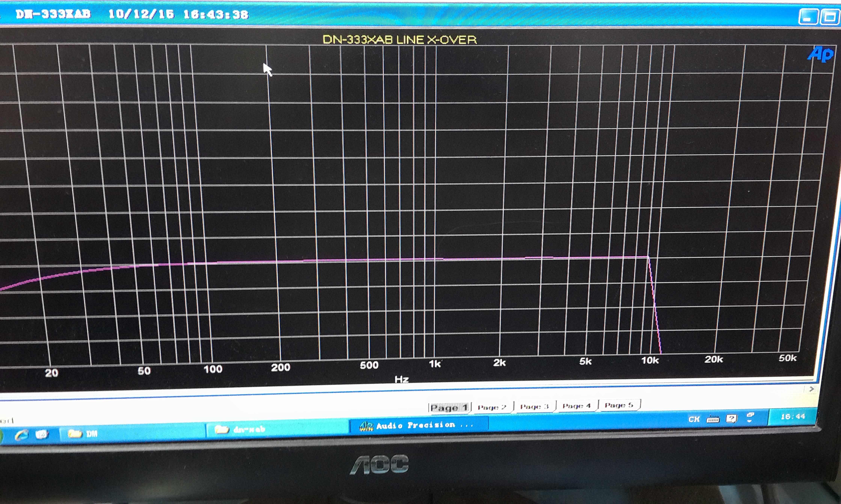Click the Hz label on the x-axis

pos(402,379)
